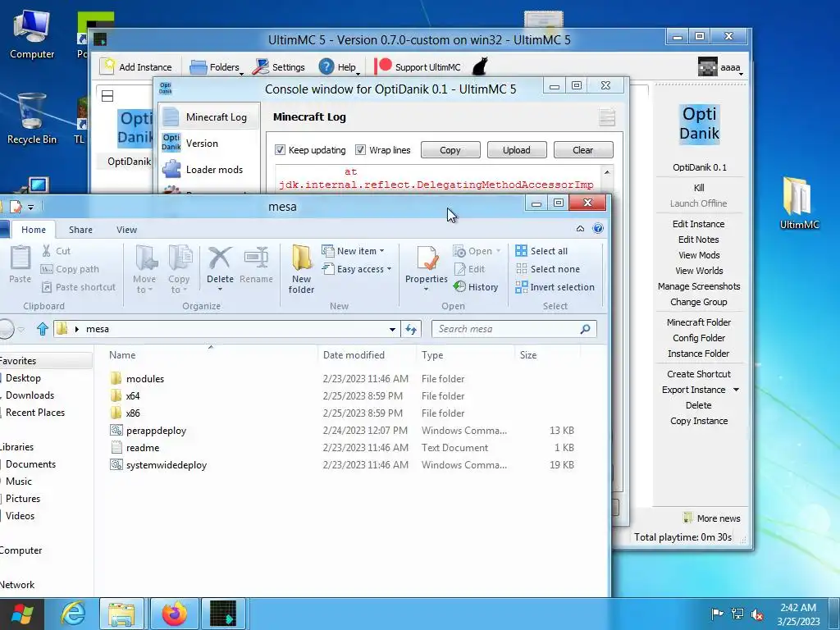Switch to View ribbon tab in Explorer
The height and width of the screenshot is (630, 840).
click(126, 230)
